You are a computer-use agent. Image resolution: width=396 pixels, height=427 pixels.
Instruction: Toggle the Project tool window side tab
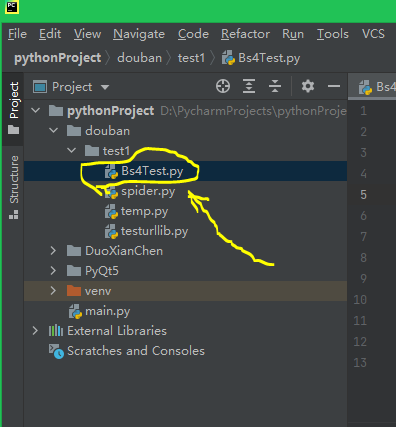[13, 108]
